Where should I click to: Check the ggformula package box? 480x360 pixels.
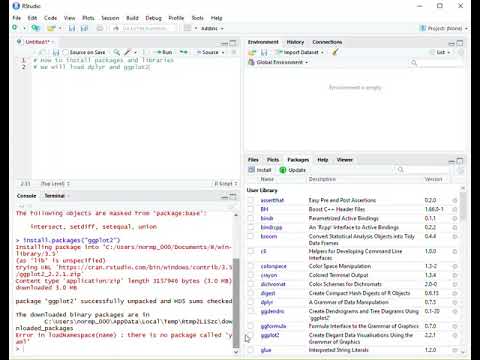251,326
